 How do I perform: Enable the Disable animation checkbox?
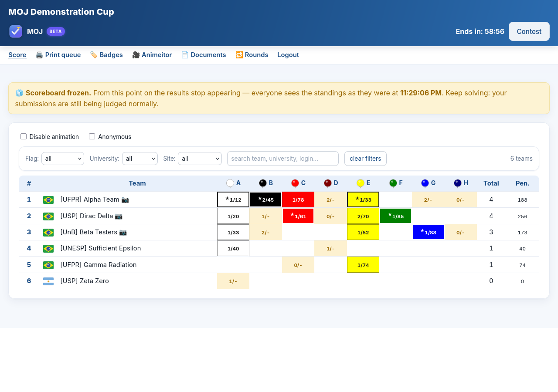tap(24, 136)
